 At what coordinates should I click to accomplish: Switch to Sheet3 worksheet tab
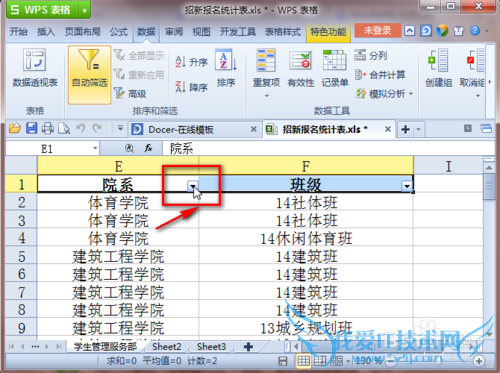pos(211,347)
